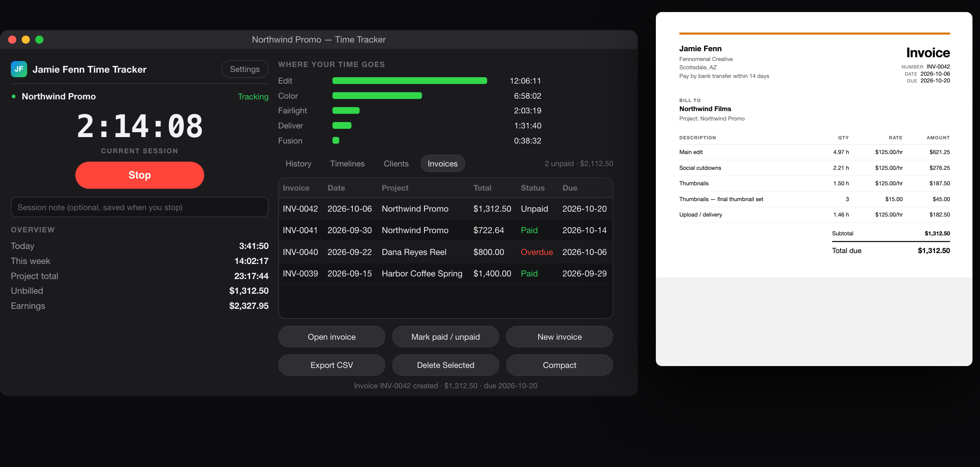Click the Edit time bar
980x467 pixels.
[x=410, y=81]
